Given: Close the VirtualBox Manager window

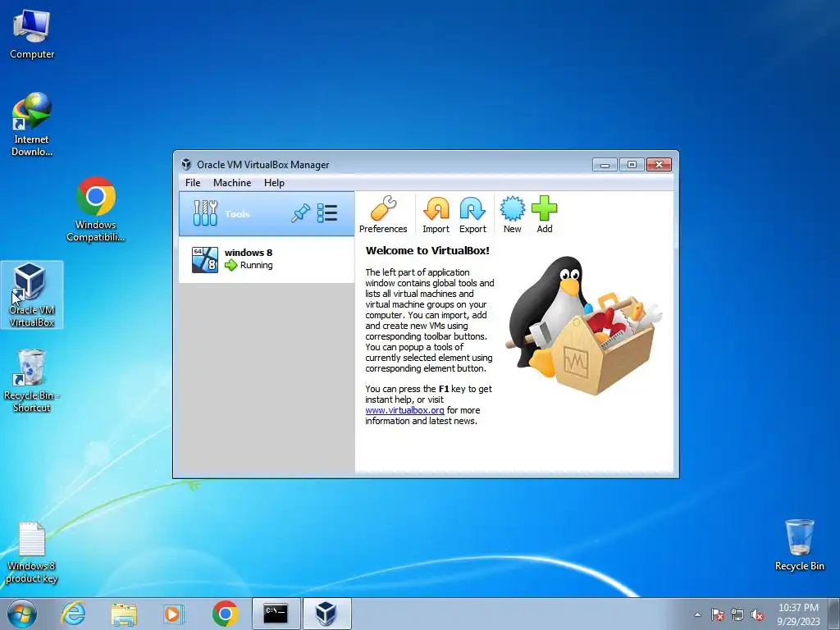Looking at the screenshot, I should [659, 164].
